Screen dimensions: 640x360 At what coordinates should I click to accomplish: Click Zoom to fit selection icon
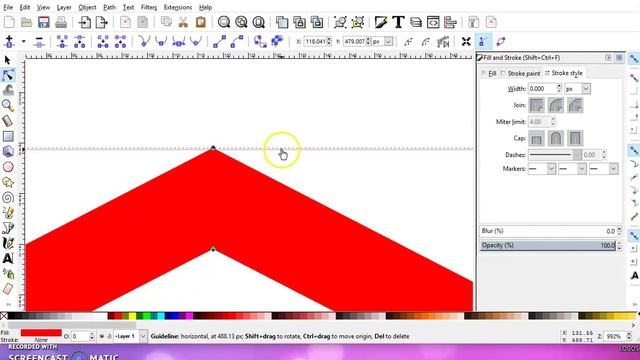(x=224, y=22)
